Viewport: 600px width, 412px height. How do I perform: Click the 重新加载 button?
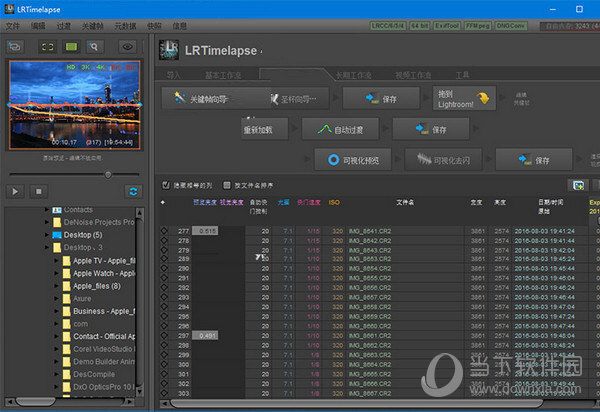264,130
